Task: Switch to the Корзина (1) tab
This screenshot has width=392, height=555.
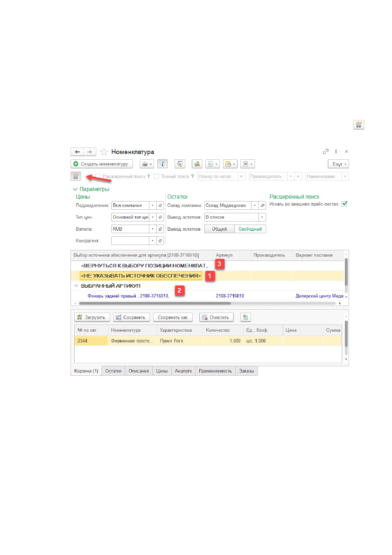Action: pyautogui.click(x=86, y=371)
